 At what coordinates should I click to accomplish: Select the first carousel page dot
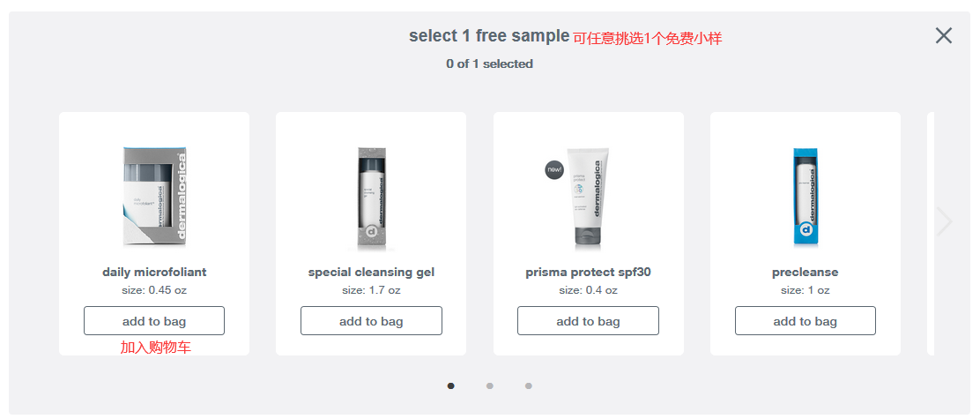pos(451,385)
